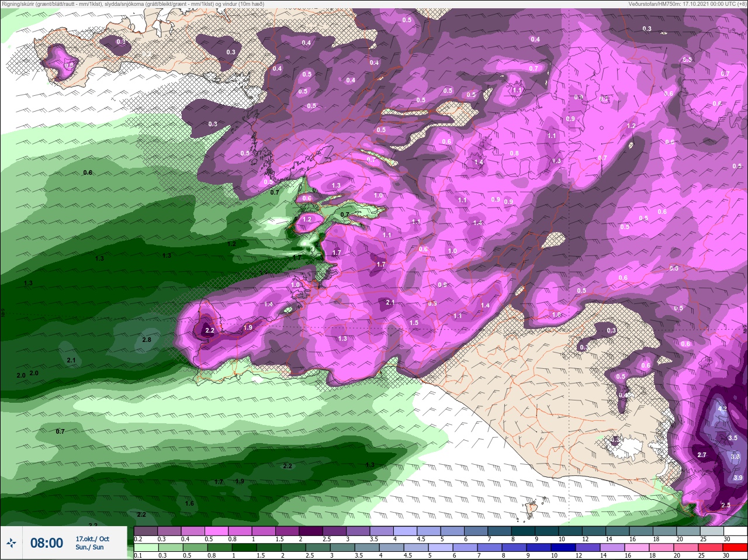The image size is (748, 560).
Task: Select the white swatch labeled 30 in the upper legend
Action: point(735,531)
